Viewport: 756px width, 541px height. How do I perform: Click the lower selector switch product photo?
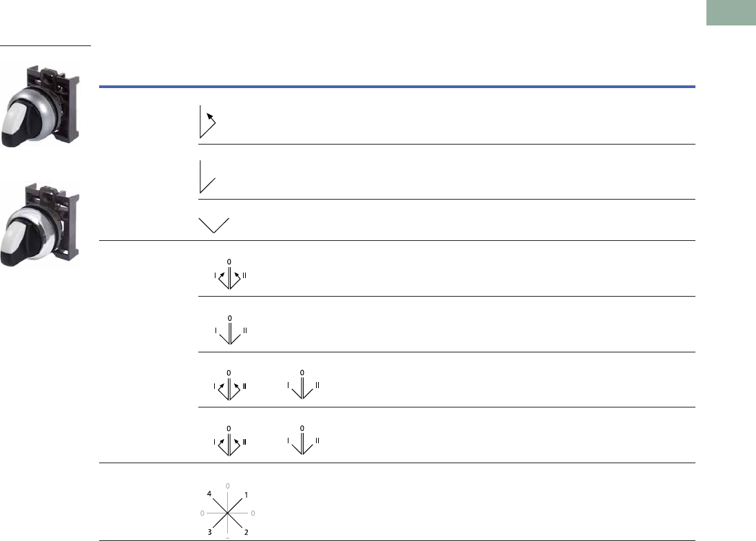coord(46,224)
